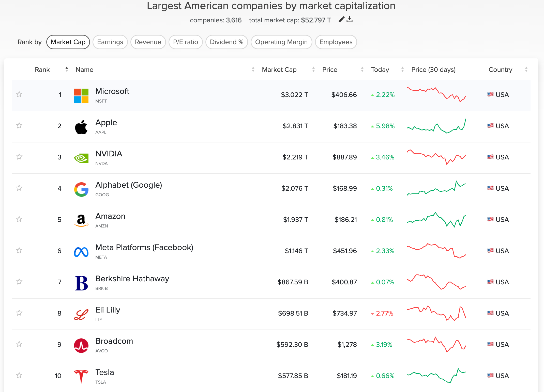Rank companies by Earnings
Image resolution: width=544 pixels, height=392 pixels.
click(x=110, y=42)
